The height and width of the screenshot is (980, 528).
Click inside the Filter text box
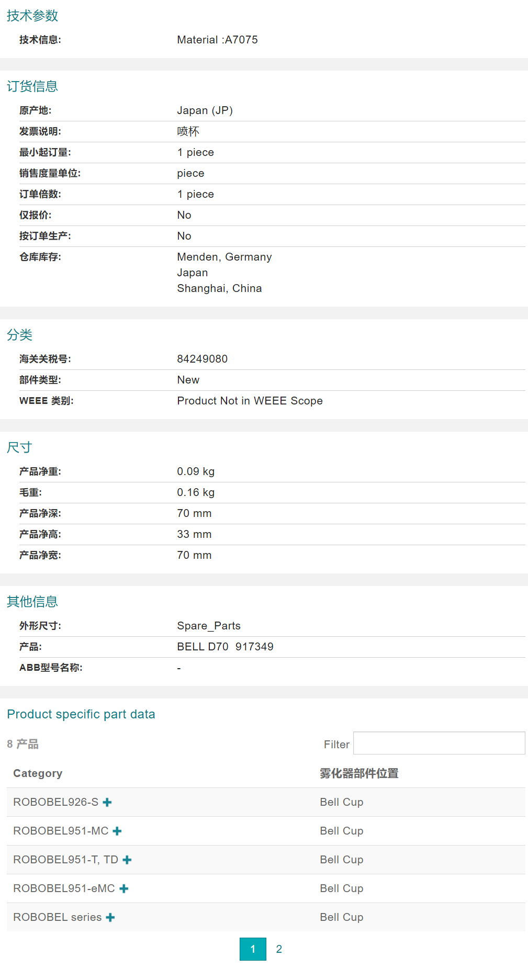(439, 744)
